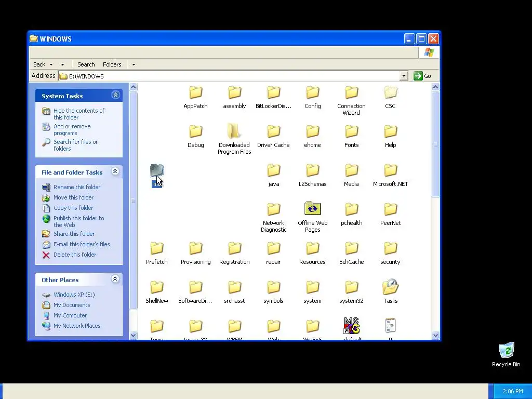Select the java folder
The width and height of the screenshot is (532, 399).
[x=273, y=176]
